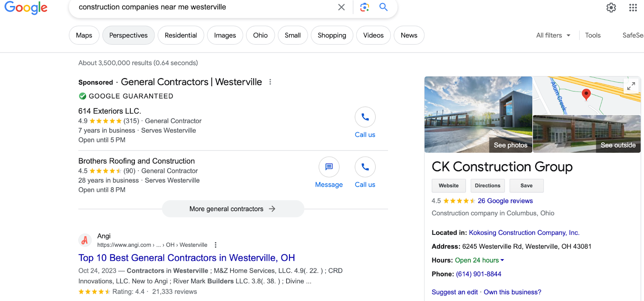
Task: Open Google Lens image search
Action: coord(365,7)
